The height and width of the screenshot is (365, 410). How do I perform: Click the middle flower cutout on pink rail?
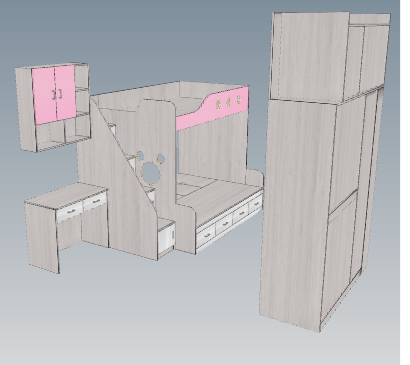point(228,102)
